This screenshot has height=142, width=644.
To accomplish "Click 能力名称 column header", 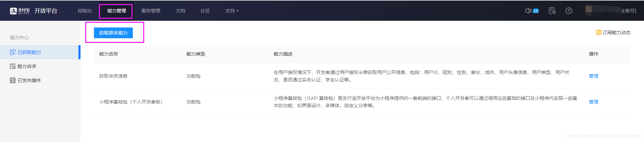I will (109, 54).
